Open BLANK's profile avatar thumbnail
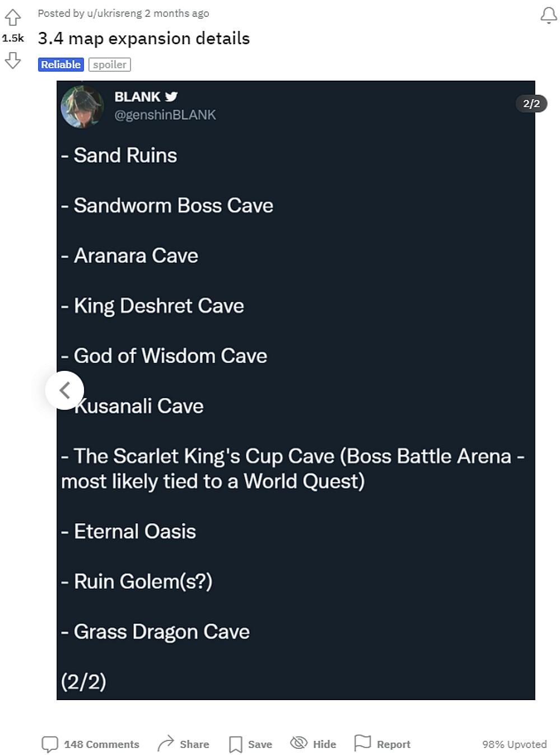Image resolution: width=560 pixels, height=755 pixels. coord(82,106)
